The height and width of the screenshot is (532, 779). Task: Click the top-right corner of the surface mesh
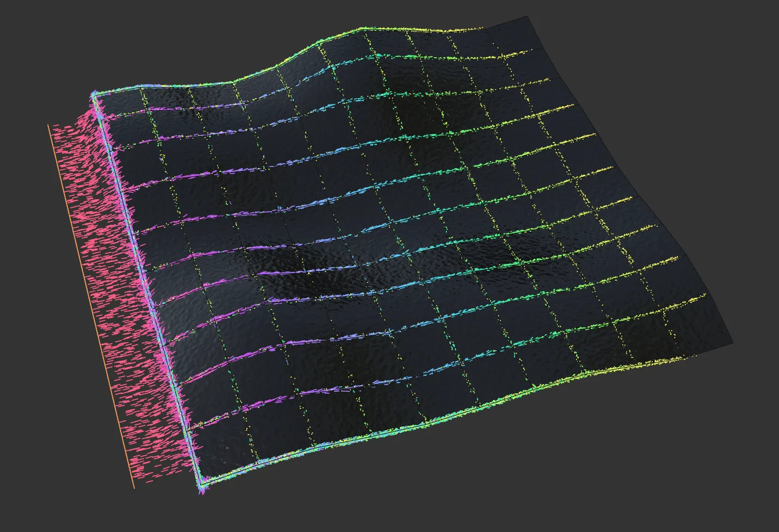528,17
